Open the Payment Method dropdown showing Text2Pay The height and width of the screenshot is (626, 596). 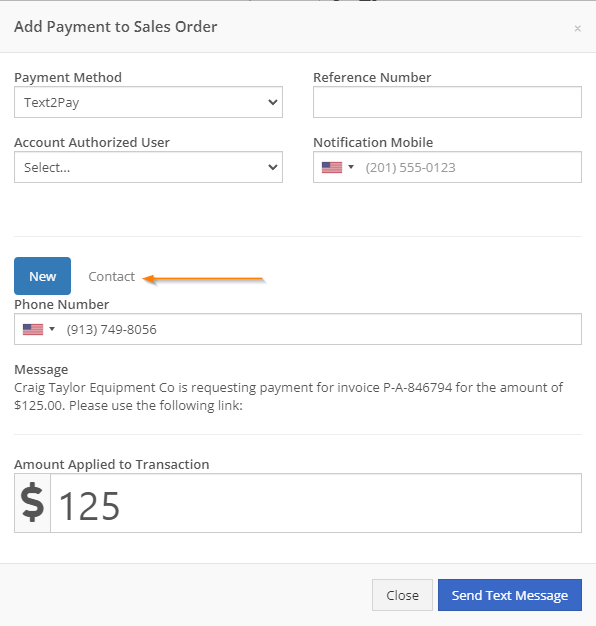point(149,102)
